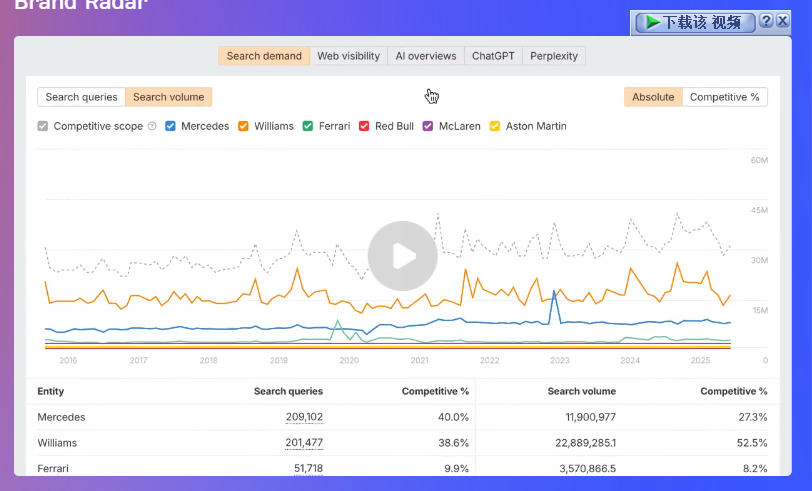Click the Entity column header
812x491 pixels.
[x=51, y=391]
